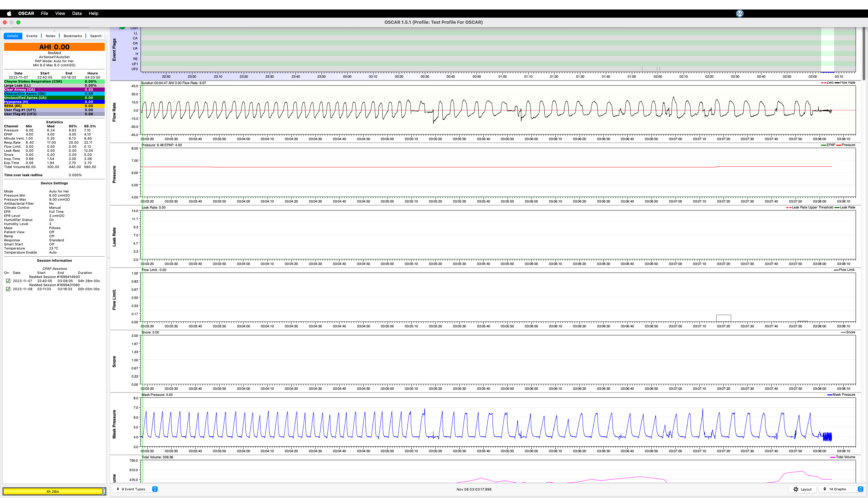Click the Obstructive Apnea (OA) row
868x498 pixels.
pyautogui.click(x=54, y=94)
